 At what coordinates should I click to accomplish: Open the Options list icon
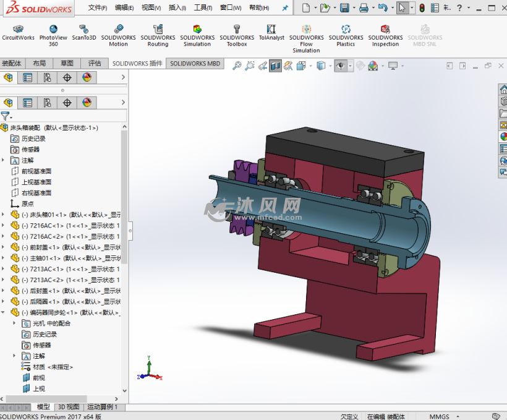click(435, 8)
